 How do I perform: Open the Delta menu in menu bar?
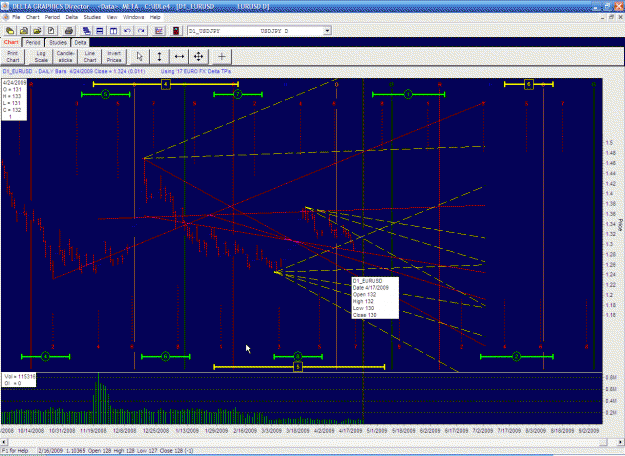pos(72,17)
